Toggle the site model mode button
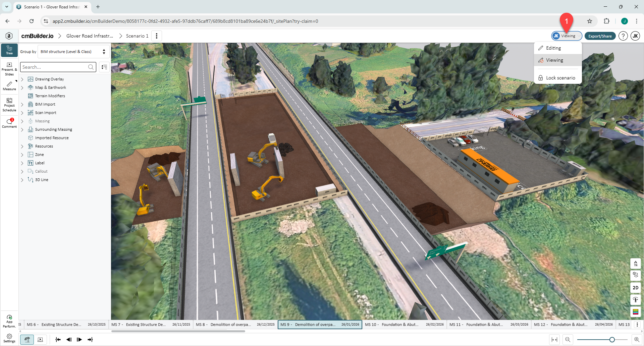 pyautogui.click(x=27, y=340)
